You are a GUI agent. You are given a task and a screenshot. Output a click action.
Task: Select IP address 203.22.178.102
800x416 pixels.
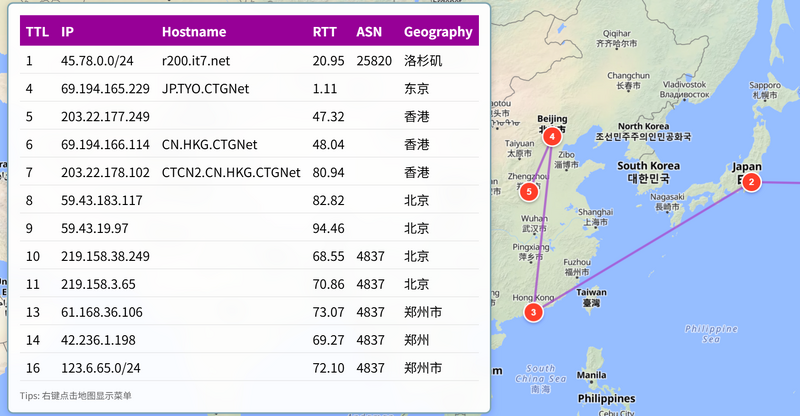pyautogui.click(x=105, y=173)
